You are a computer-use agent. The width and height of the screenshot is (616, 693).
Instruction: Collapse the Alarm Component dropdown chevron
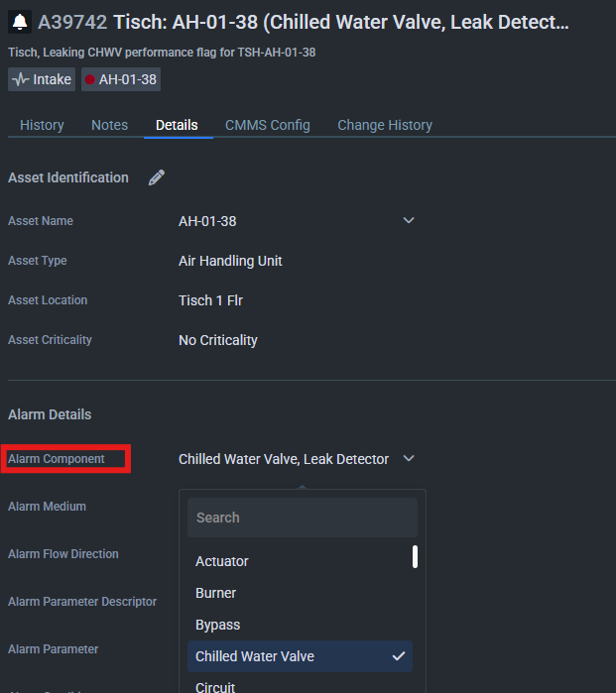409,459
